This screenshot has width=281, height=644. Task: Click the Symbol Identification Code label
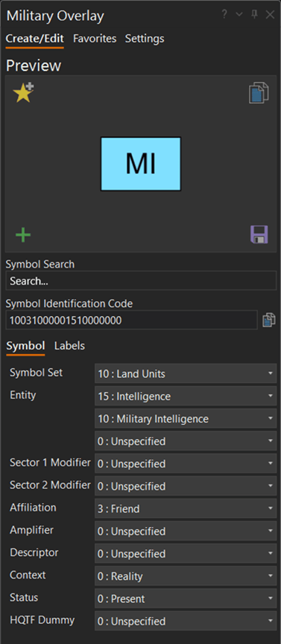(69, 303)
